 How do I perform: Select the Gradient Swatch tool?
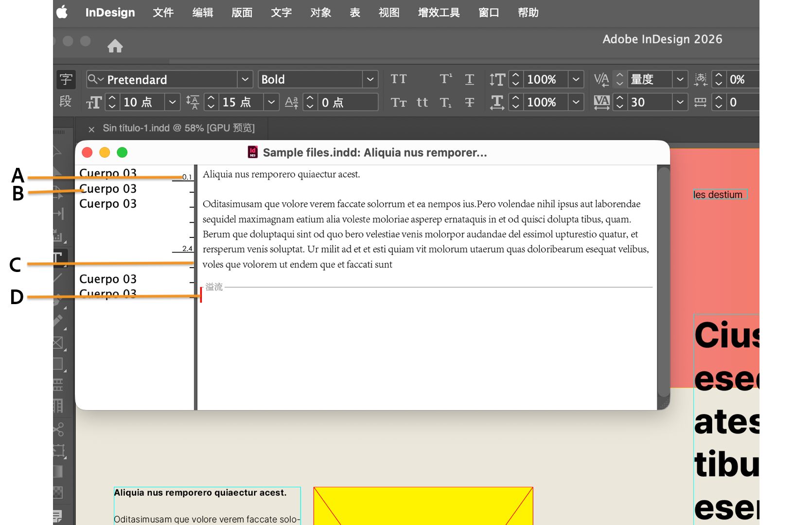point(58,471)
